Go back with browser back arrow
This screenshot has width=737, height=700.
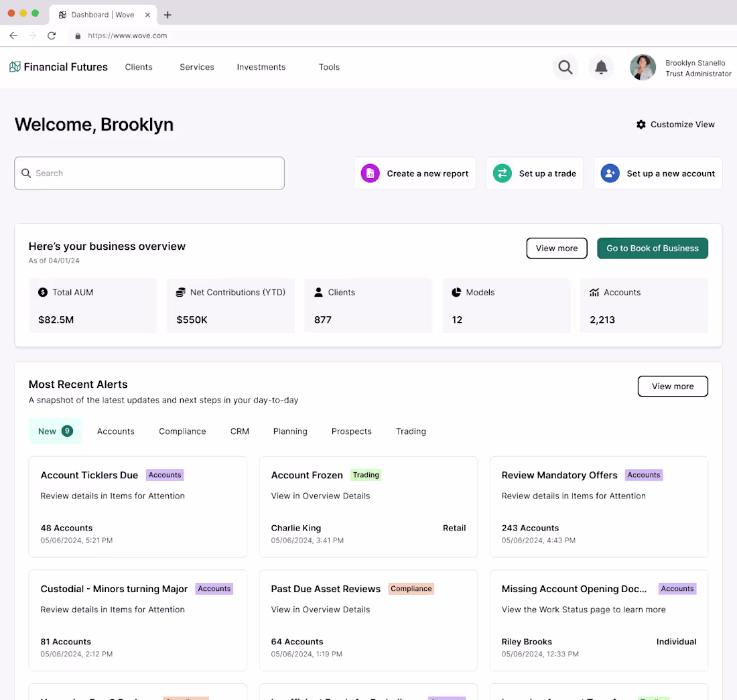[x=13, y=36]
